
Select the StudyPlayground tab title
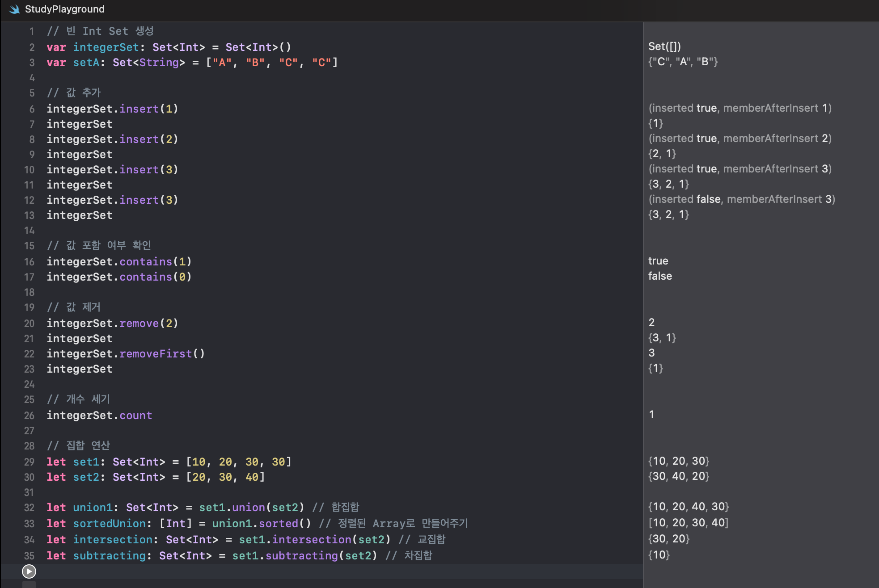pyautogui.click(x=64, y=9)
